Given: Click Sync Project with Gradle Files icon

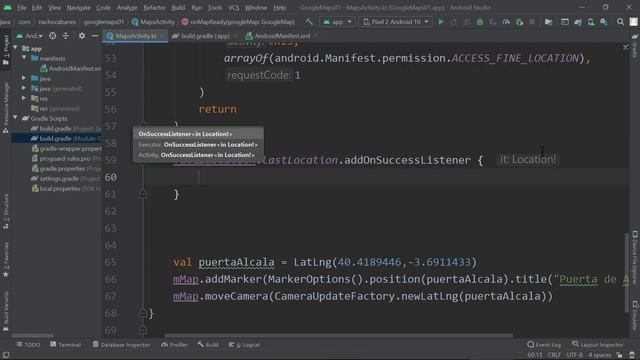Looking at the screenshot, I should click(578, 22).
